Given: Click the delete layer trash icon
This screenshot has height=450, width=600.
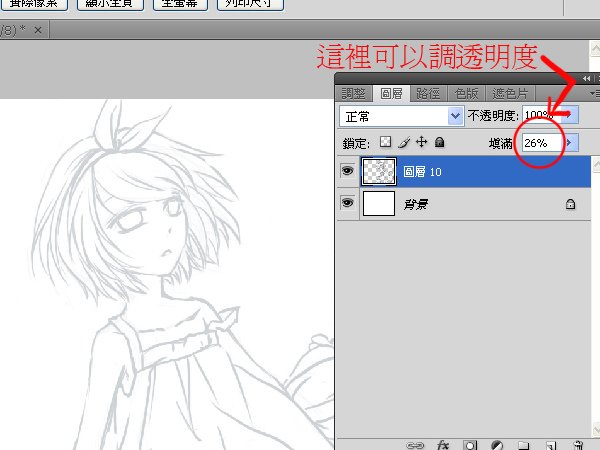Looking at the screenshot, I should click(578, 445).
